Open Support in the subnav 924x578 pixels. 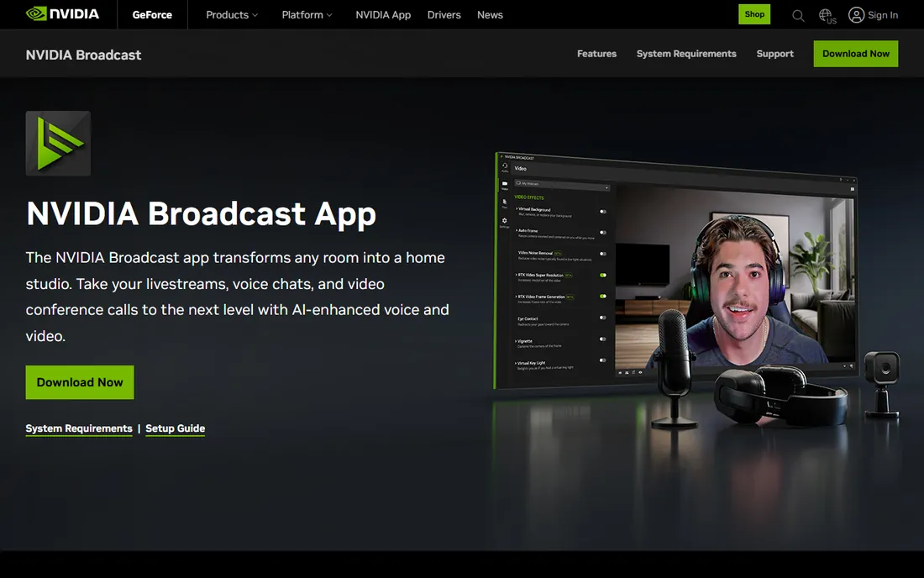coord(775,54)
